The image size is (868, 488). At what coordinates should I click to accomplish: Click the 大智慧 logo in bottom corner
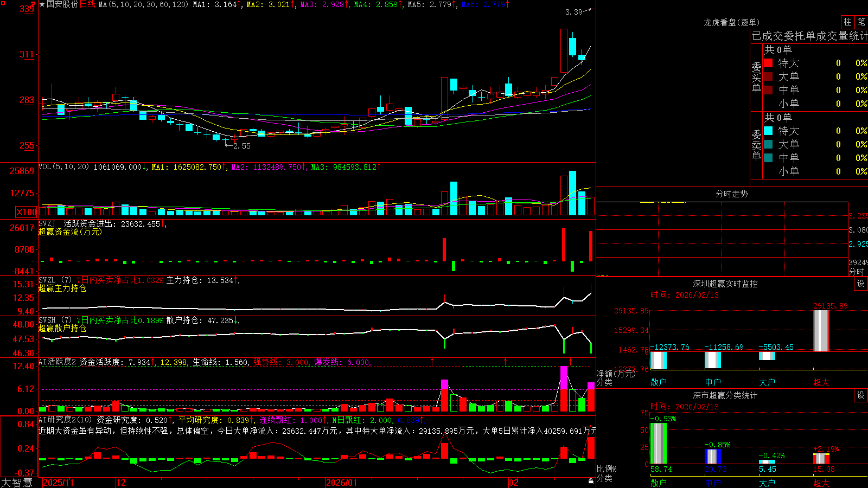point(17,482)
